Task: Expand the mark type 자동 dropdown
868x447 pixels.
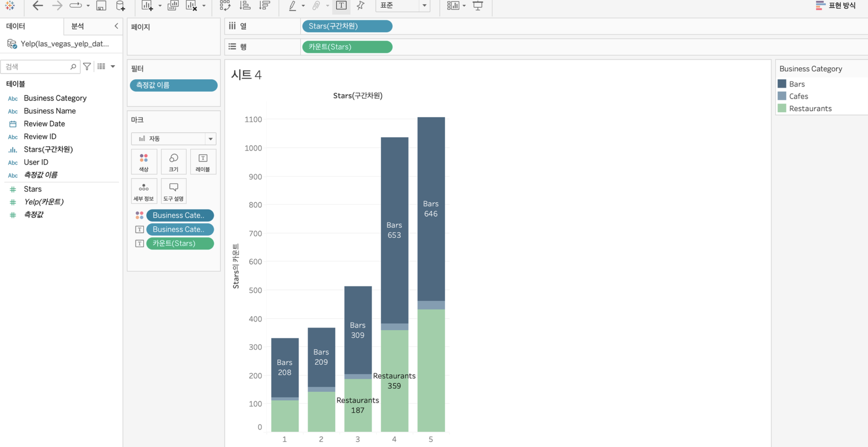Action: click(210, 139)
